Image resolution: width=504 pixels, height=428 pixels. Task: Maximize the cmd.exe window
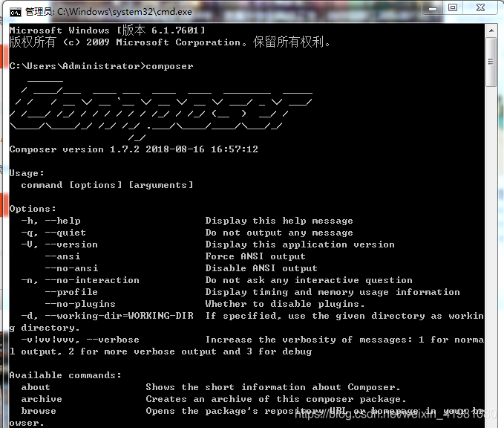tap(453, 7)
